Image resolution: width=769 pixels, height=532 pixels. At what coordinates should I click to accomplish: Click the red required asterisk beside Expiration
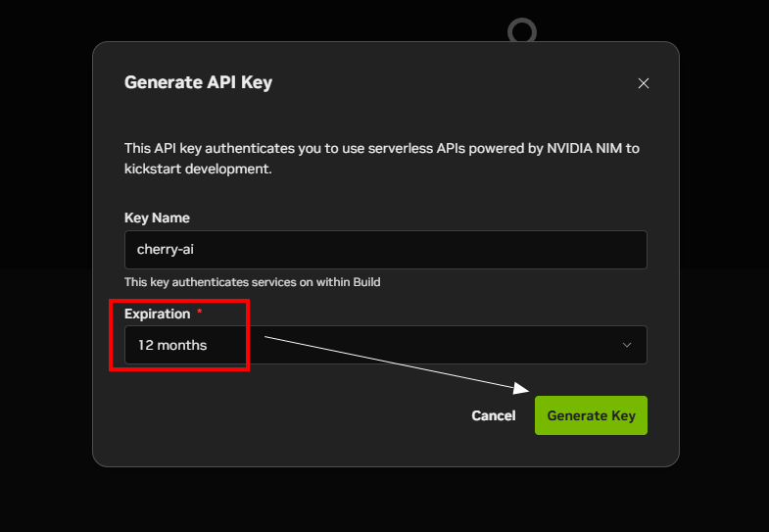(200, 313)
